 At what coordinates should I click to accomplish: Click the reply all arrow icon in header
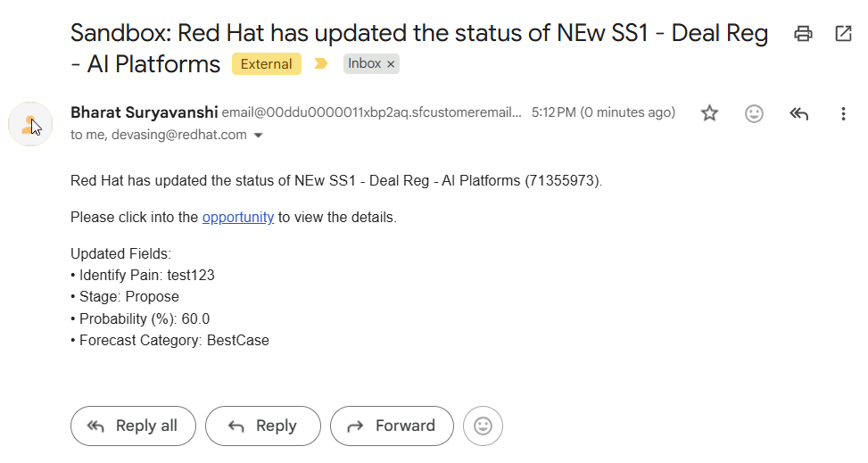point(798,113)
